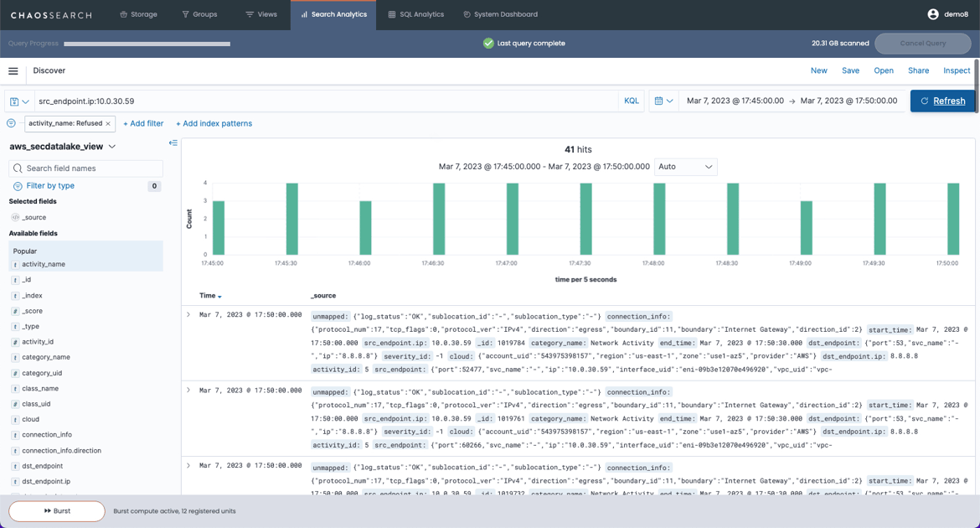Remove the activity_name: Refused filter
The height and width of the screenshot is (528, 980).
point(108,124)
